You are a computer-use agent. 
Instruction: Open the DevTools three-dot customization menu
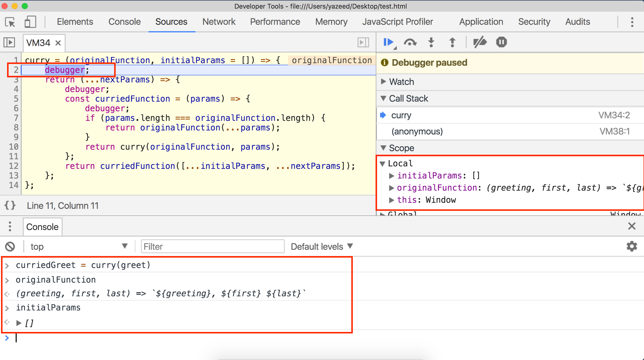click(x=632, y=22)
